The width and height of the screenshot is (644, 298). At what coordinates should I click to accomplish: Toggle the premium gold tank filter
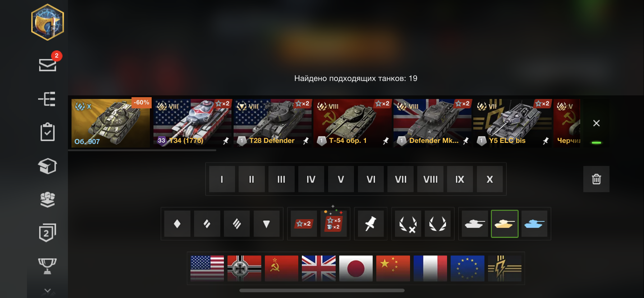[505, 224]
